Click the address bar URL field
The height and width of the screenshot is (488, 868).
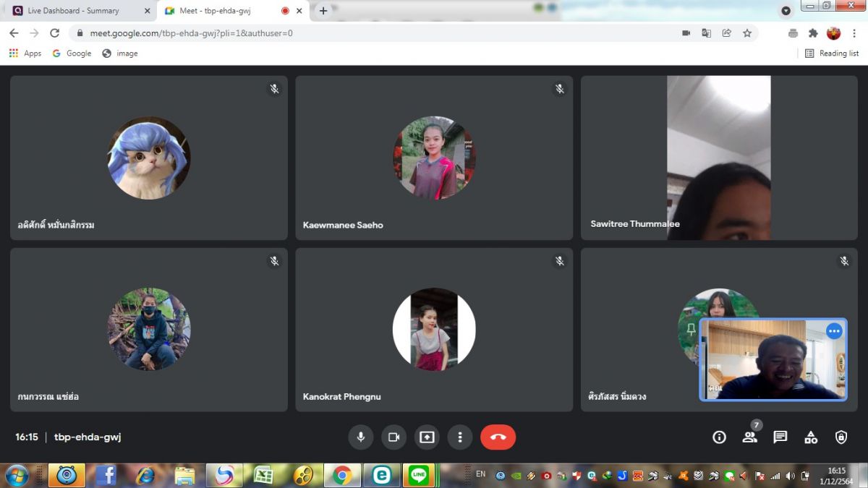tap(362, 33)
